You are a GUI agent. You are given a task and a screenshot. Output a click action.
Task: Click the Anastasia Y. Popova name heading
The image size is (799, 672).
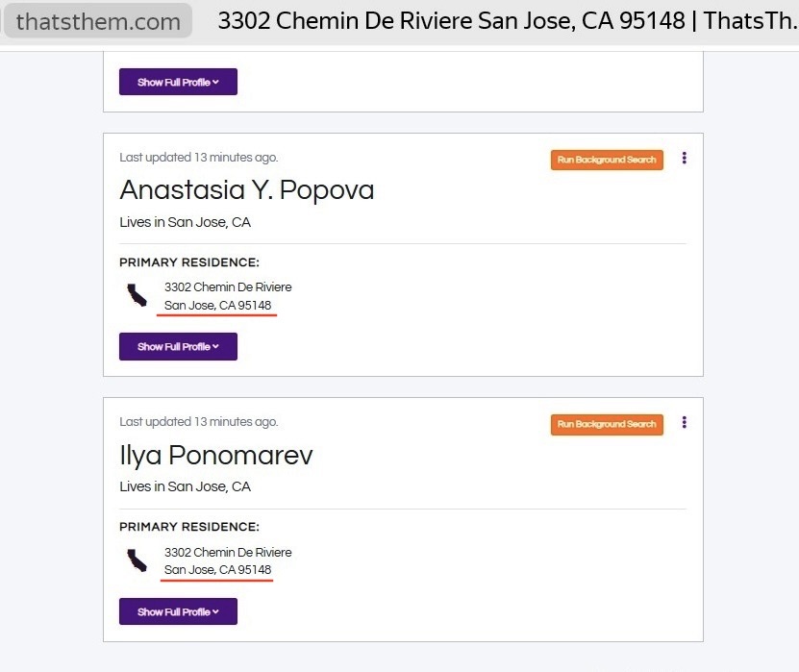point(246,190)
